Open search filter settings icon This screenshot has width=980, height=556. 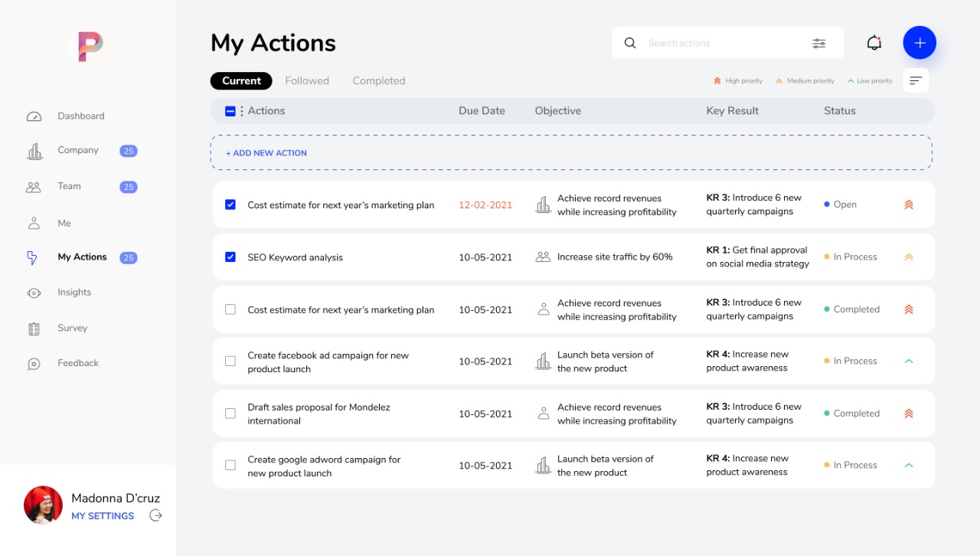coord(818,44)
